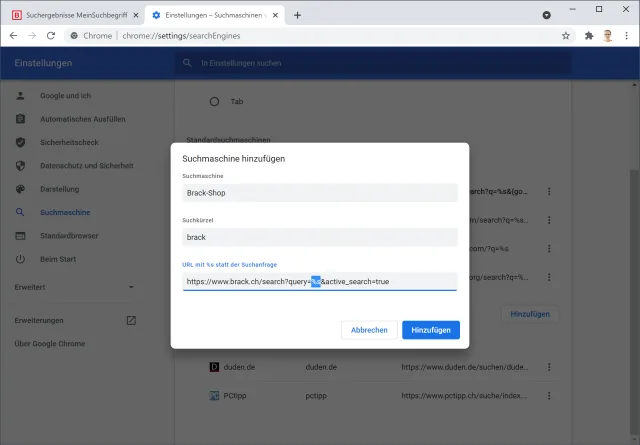Click the Suchmaschine name field
640x445 pixels.
pyautogui.click(x=319, y=193)
